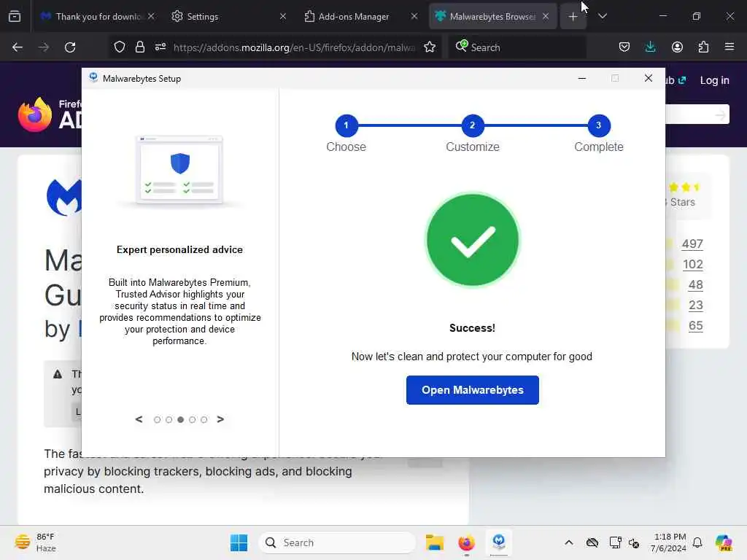747x560 pixels.
Task: Open the Windows Start menu
Action: coord(239,542)
